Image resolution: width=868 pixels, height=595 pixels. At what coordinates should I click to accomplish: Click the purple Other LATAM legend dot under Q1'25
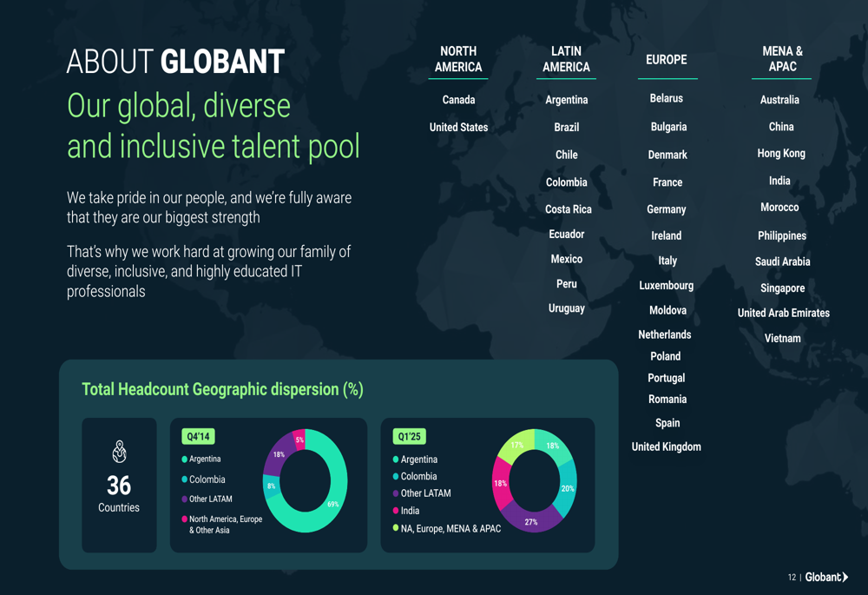coord(395,493)
